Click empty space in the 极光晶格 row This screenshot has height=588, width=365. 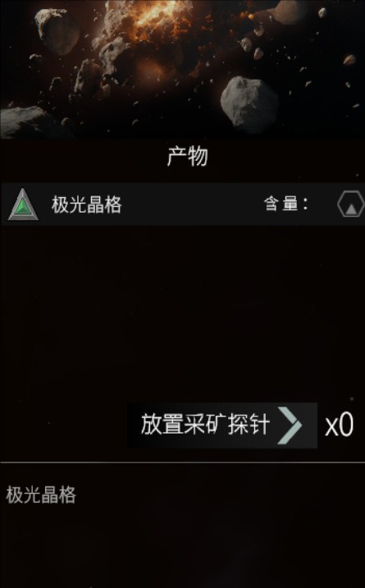(191, 204)
